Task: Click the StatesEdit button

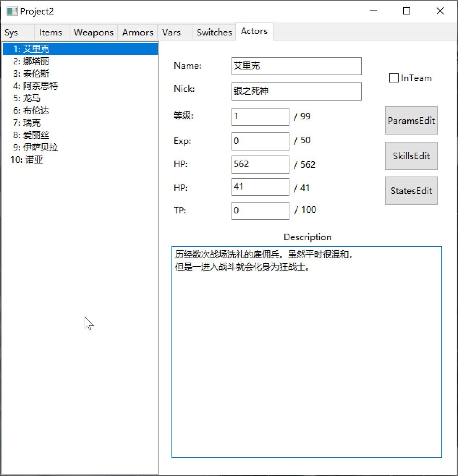Action: coord(411,191)
